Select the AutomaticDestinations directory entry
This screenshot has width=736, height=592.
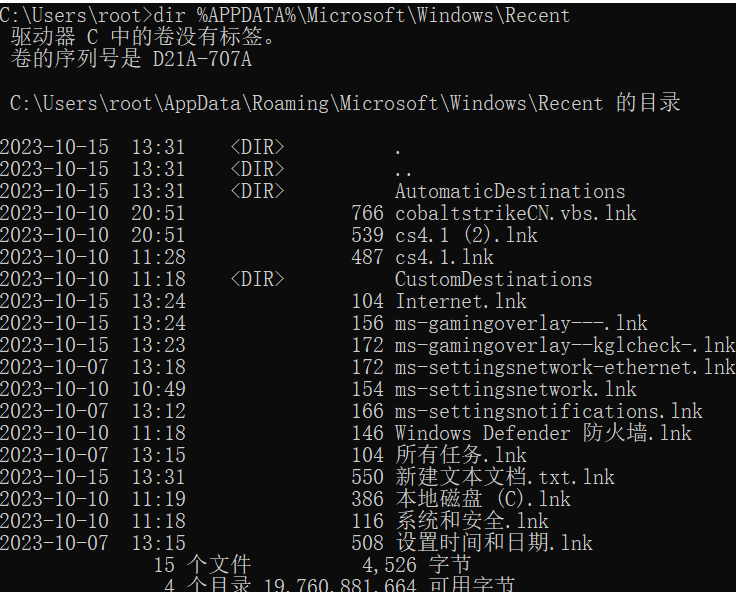point(510,192)
